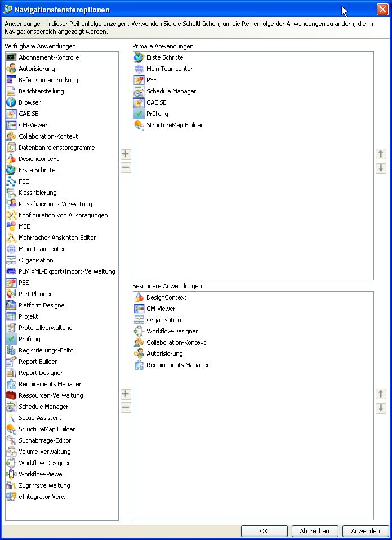Click the Datenbankdienstprogramme icon
This screenshot has height=540, width=392.
click(x=11, y=148)
